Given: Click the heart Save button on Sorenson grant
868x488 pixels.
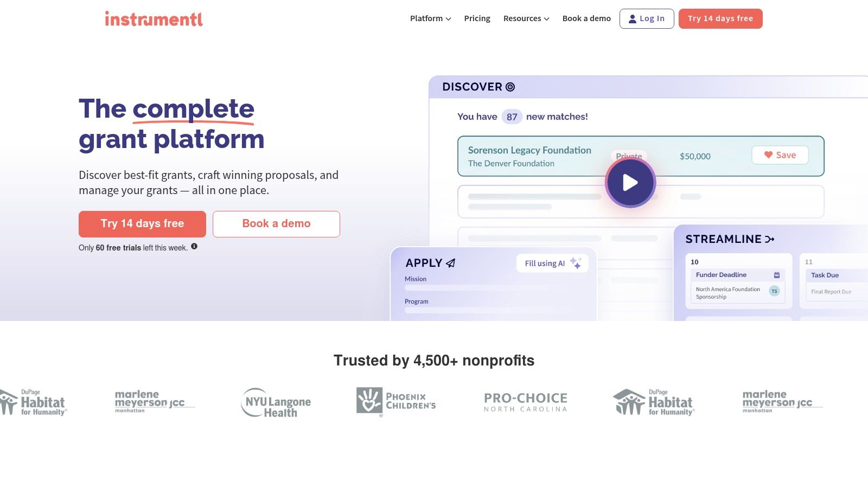Looking at the screenshot, I should pyautogui.click(x=780, y=155).
